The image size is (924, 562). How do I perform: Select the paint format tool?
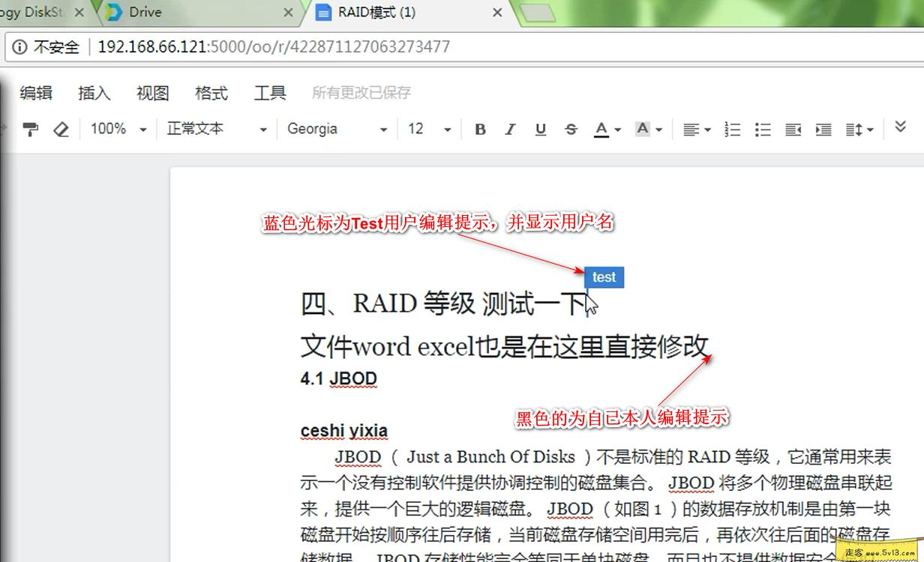click(x=30, y=129)
